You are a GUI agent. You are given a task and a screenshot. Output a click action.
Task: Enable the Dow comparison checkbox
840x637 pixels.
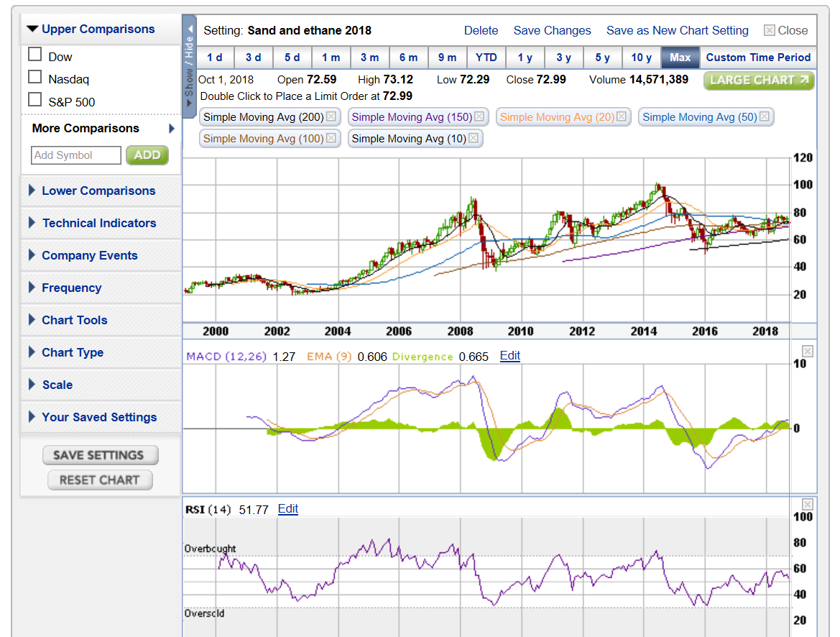tap(34, 54)
